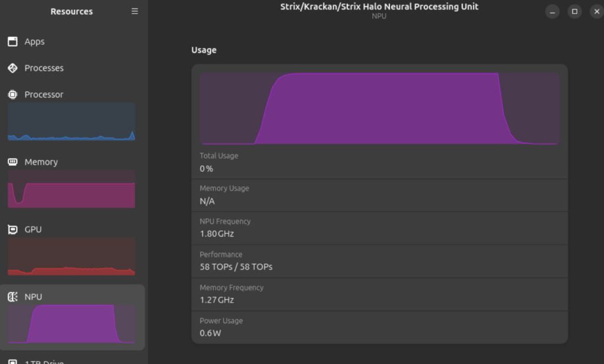Click the Apps window icon
Viewport: 604px width, 364px height.
[13, 41]
